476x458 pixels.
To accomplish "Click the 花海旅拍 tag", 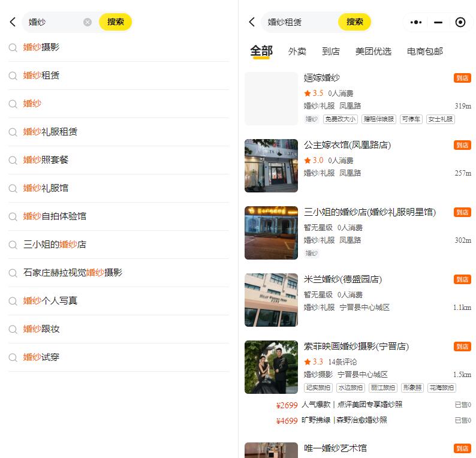I will (x=442, y=388).
